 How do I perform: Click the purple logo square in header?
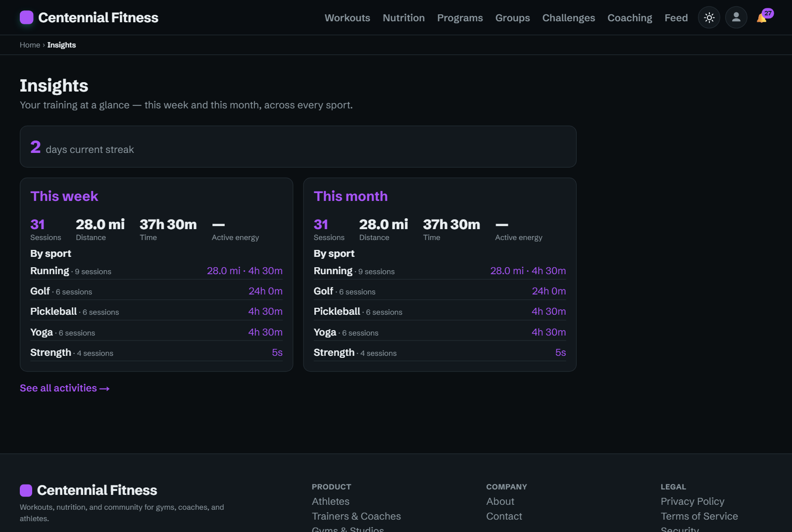[27, 18]
